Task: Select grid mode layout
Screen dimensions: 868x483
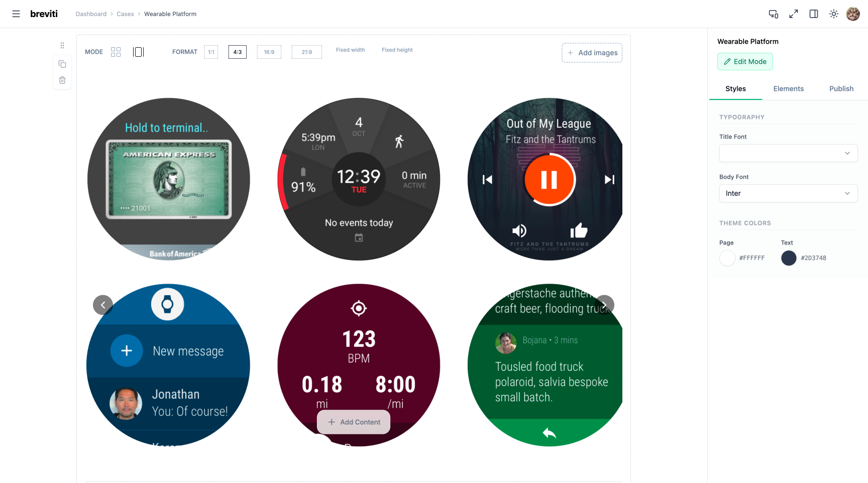Action: point(116,52)
